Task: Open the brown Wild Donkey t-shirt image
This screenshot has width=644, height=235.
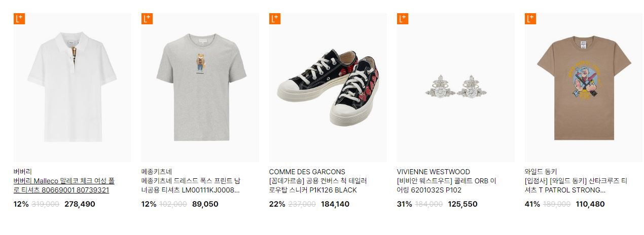Action: point(584,88)
